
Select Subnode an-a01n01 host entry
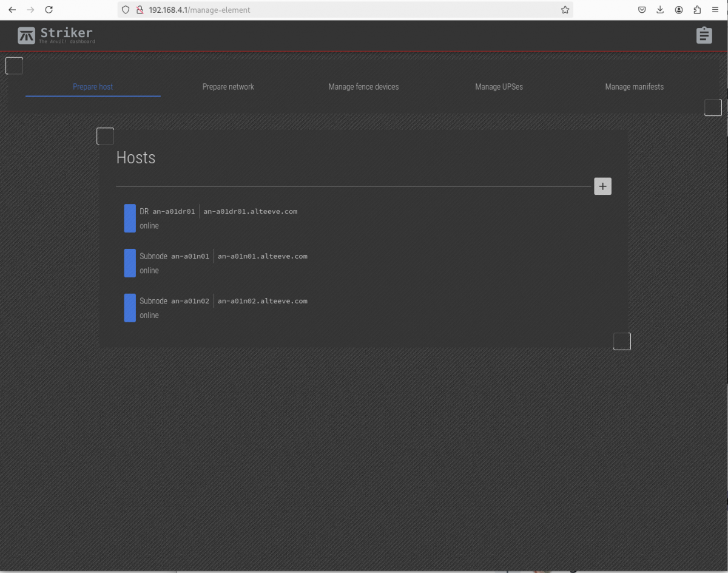tap(223, 263)
